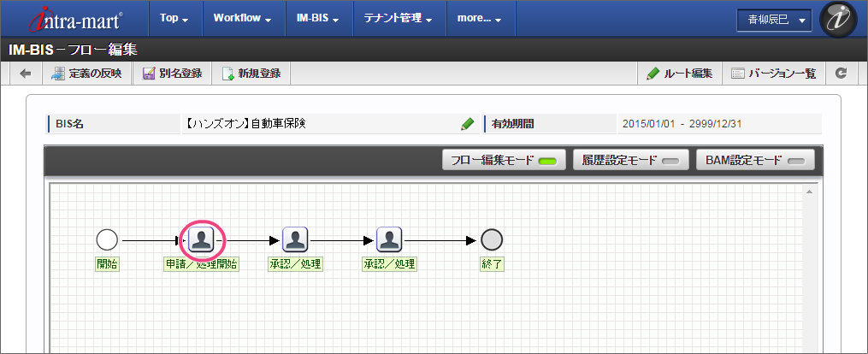Click 新規登録 toolbar button
The width and height of the screenshot is (868, 354).
point(251,73)
